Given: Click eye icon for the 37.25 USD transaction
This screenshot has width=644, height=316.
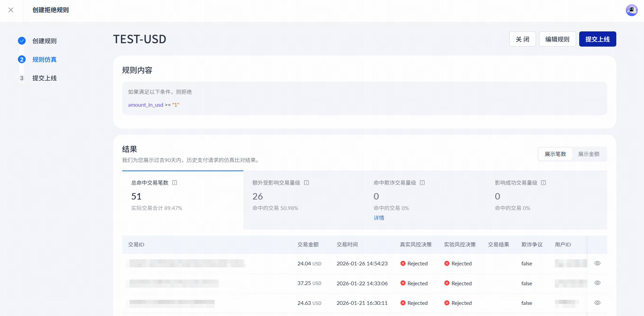Looking at the screenshot, I should coord(597,283).
